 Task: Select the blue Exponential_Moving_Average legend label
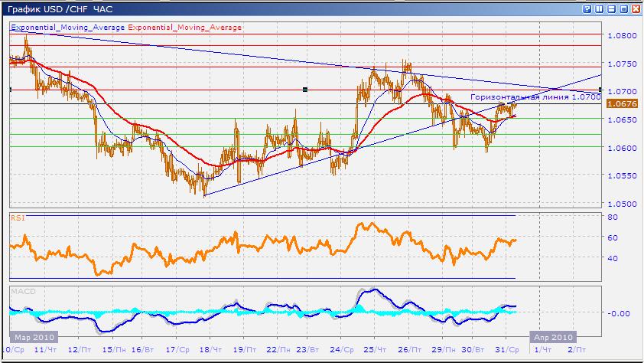[x=67, y=27]
